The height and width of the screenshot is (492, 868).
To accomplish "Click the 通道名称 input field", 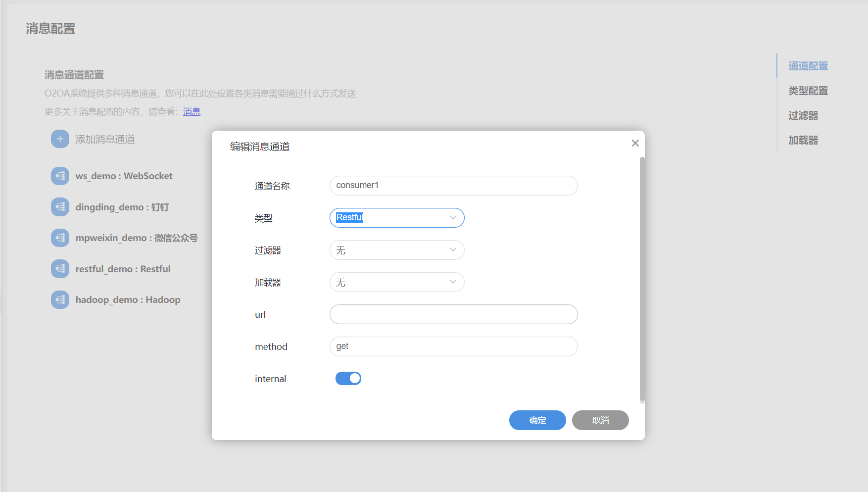I will [453, 186].
